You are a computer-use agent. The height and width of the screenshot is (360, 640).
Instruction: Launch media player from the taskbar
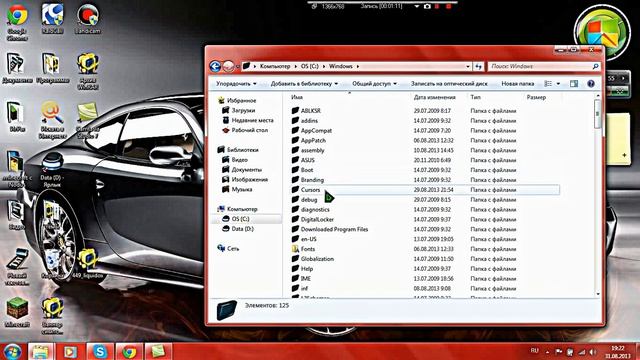(x=70, y=351)
